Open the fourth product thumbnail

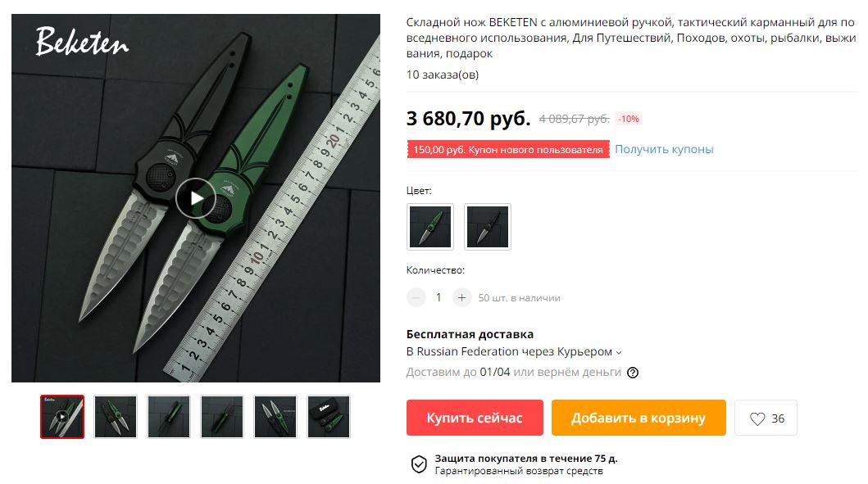pos(222,417)
